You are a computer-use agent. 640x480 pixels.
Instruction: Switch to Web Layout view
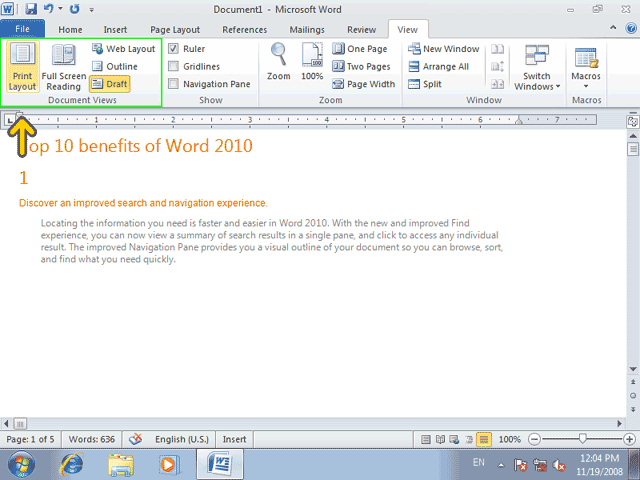coord(124,49)
